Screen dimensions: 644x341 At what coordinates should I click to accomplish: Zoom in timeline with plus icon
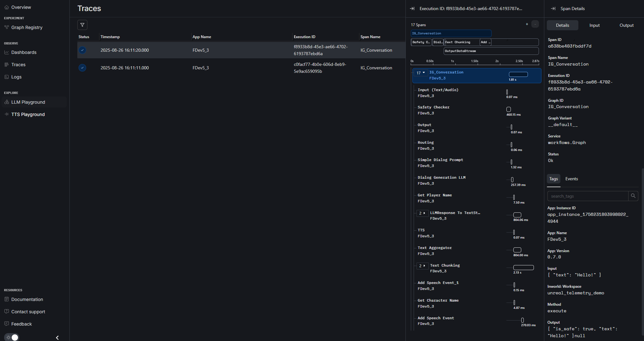527,24
